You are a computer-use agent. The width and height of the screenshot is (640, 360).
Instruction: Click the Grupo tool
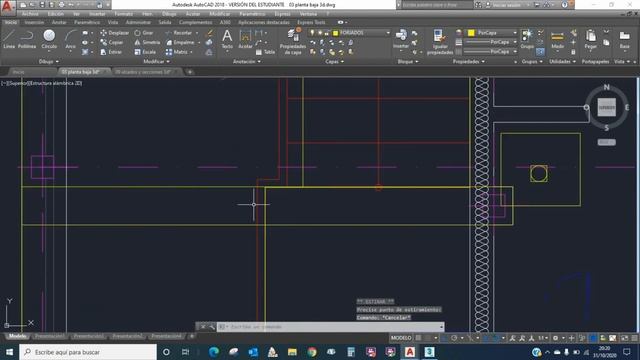pos(527,39)
